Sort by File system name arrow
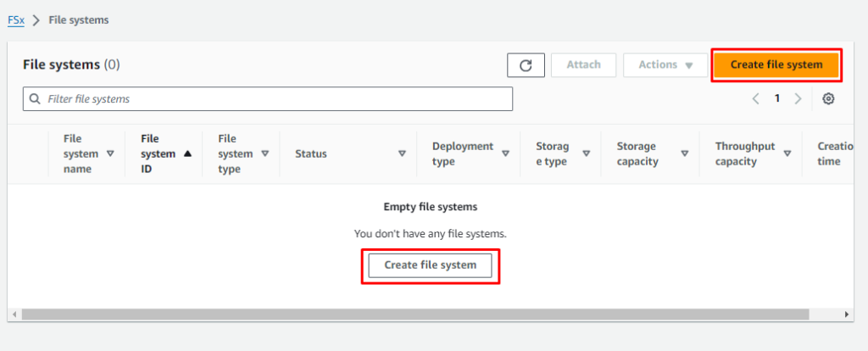Screen dimensions: 868x351 (x=110, y=154)
